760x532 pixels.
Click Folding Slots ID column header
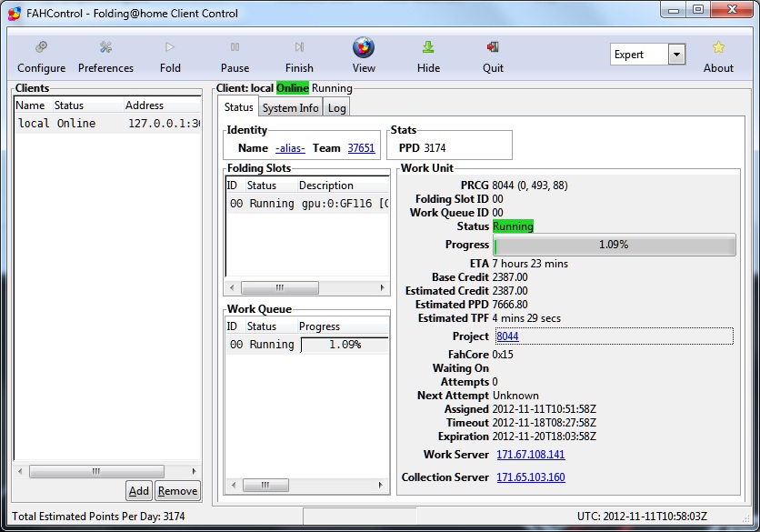coord(235,186)
